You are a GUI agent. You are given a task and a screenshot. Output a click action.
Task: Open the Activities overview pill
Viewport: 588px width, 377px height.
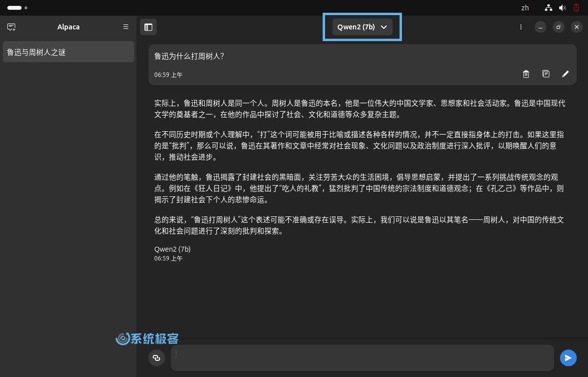pos(17,8)
